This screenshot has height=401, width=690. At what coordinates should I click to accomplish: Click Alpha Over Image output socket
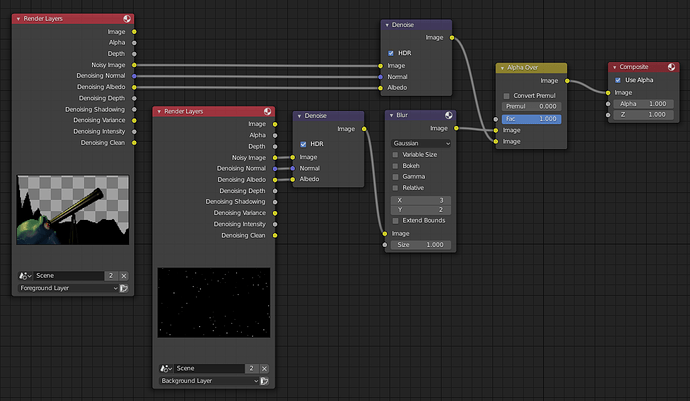pyautogui.click(x=567, y=81)
